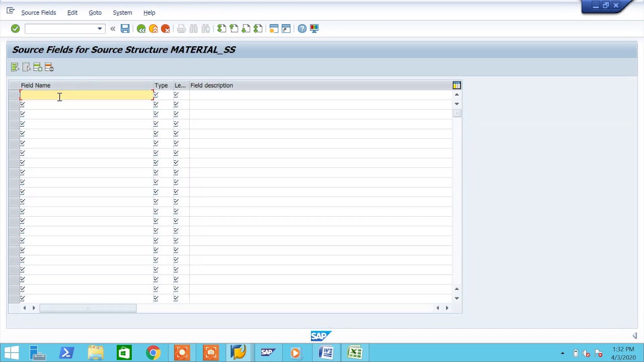The image size is (644, 362).
Task: Open Google Chrome from the taskbar
Action: click(153, 352)
